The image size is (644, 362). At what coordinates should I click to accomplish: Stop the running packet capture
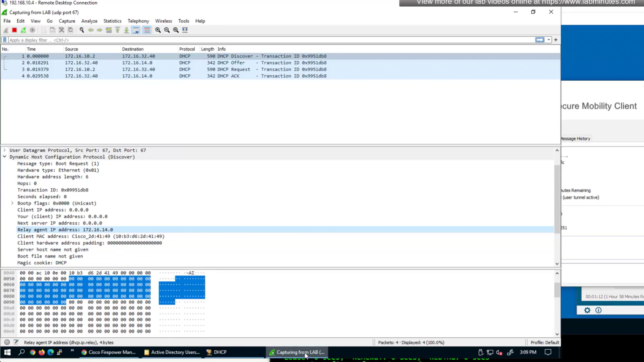pyautogui.click(x=14, y=30)
